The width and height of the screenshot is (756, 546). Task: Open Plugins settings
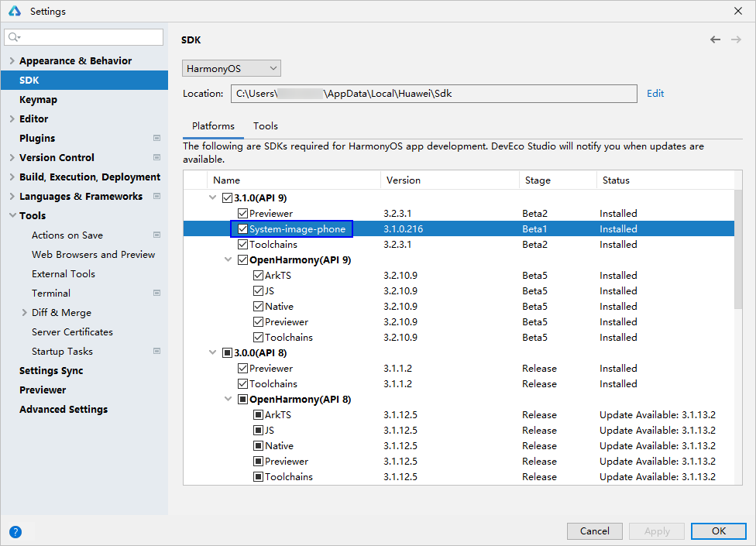pos(37,139)
